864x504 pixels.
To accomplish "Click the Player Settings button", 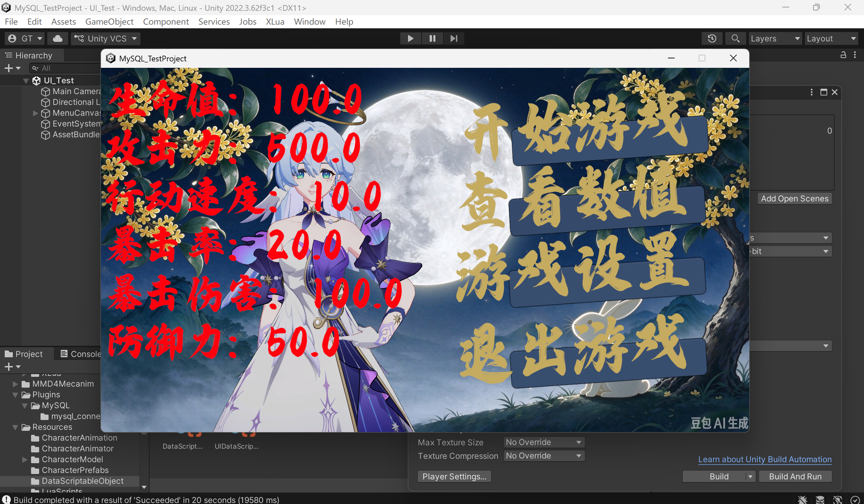I will pos(454,477).
